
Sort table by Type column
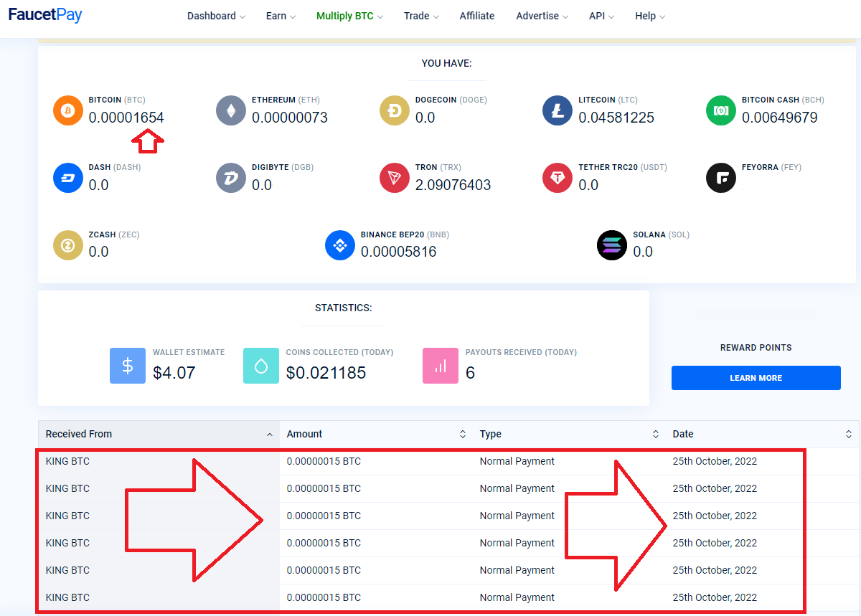click(x=569, y=434)
